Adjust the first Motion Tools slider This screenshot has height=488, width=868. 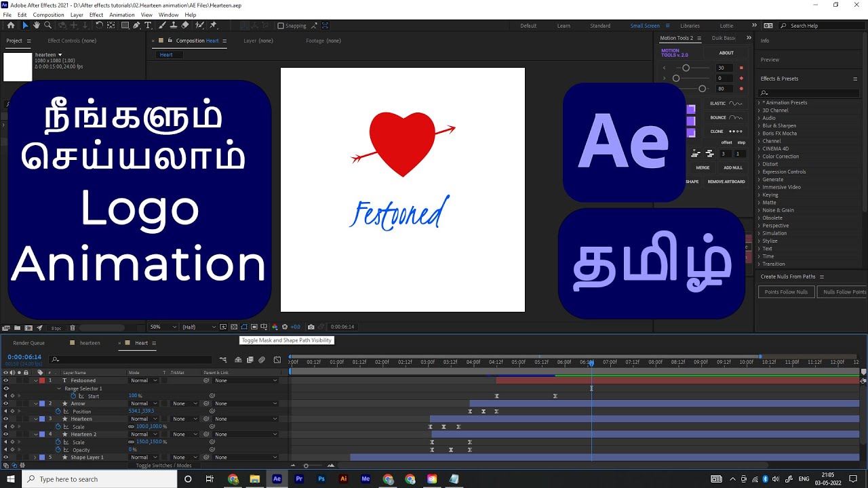pyautogui.click(x=686, y=68)
